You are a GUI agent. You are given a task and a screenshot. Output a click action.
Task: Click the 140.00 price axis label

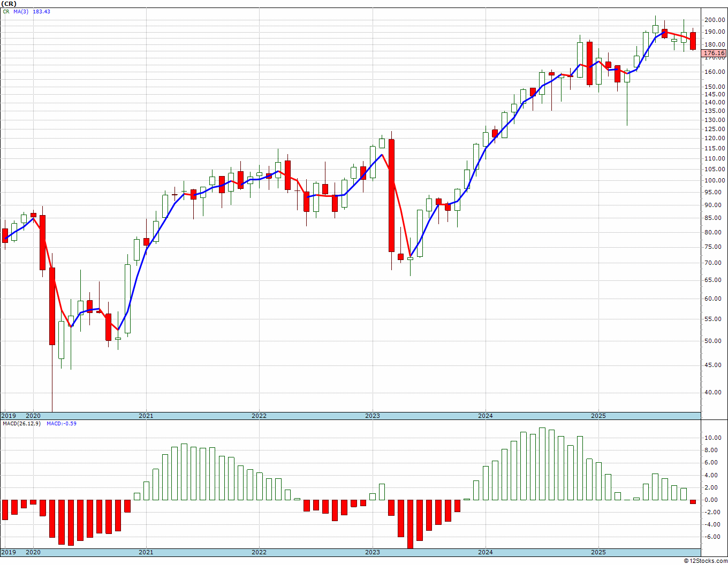(x=715, y=102)
